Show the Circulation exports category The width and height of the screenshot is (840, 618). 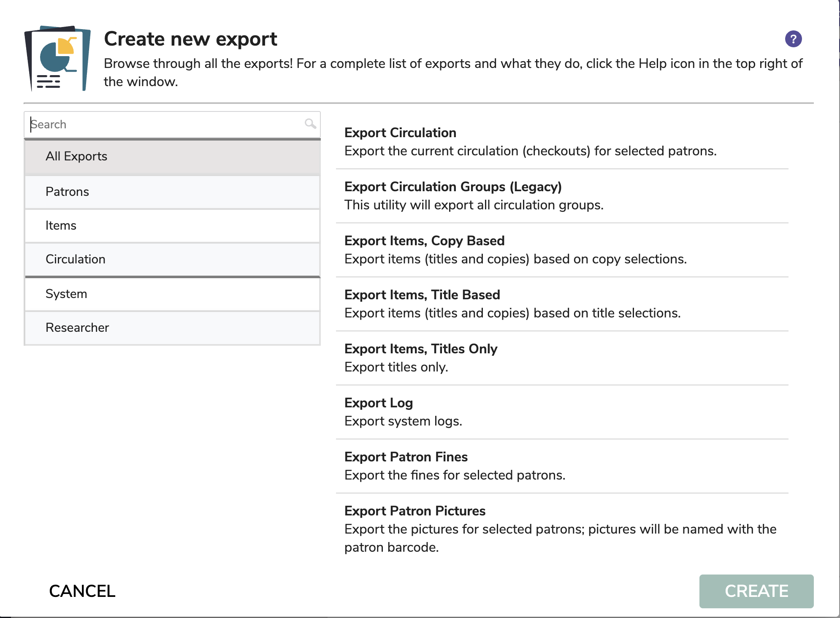(172, 260)
